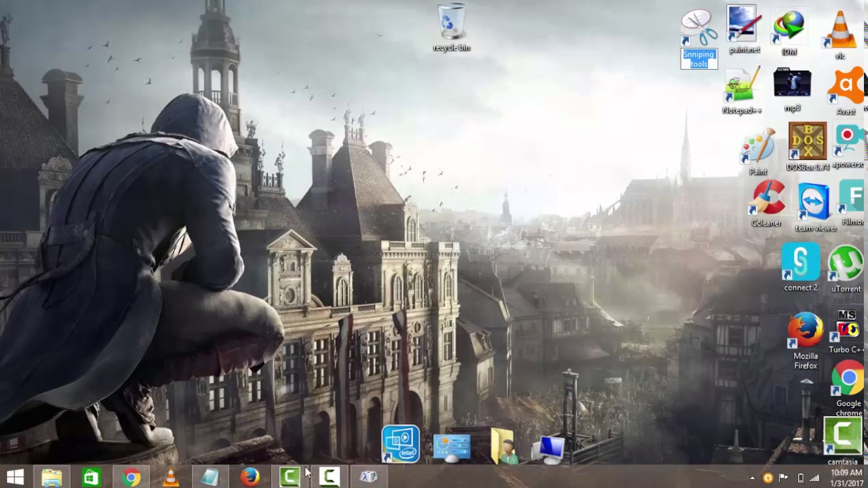Open the Windows Start button

15,477
